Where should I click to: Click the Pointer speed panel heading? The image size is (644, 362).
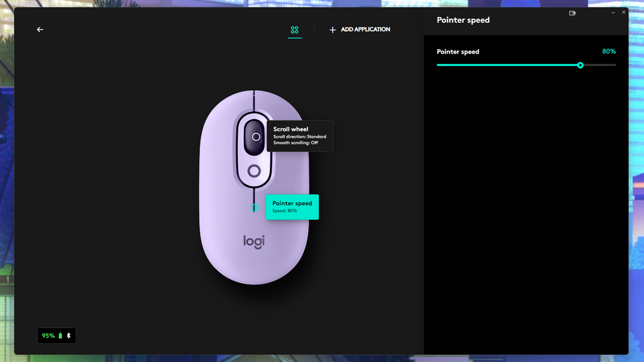pyautogui.click(x=463, y=20)
